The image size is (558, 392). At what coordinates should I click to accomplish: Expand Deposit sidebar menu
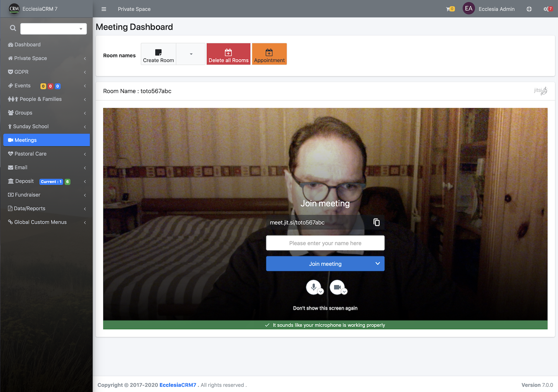(x=47, y=181)
